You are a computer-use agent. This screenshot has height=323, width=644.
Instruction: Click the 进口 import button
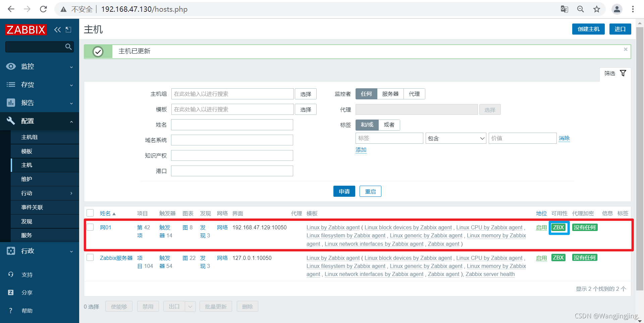pos(620,29)
